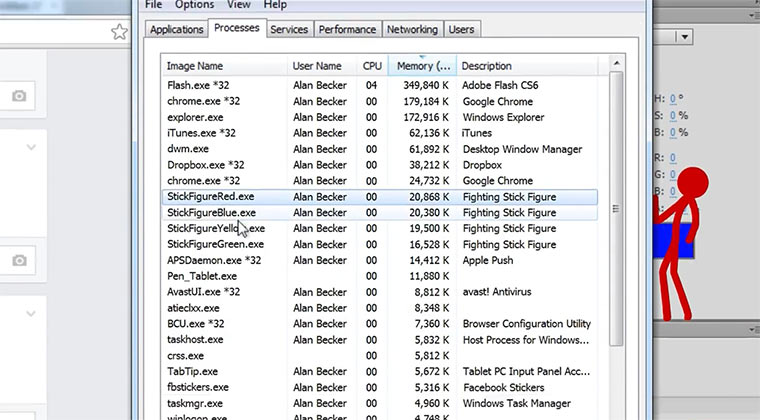Switch to the Services tab

pyautogui.click(x=289, y=30)
